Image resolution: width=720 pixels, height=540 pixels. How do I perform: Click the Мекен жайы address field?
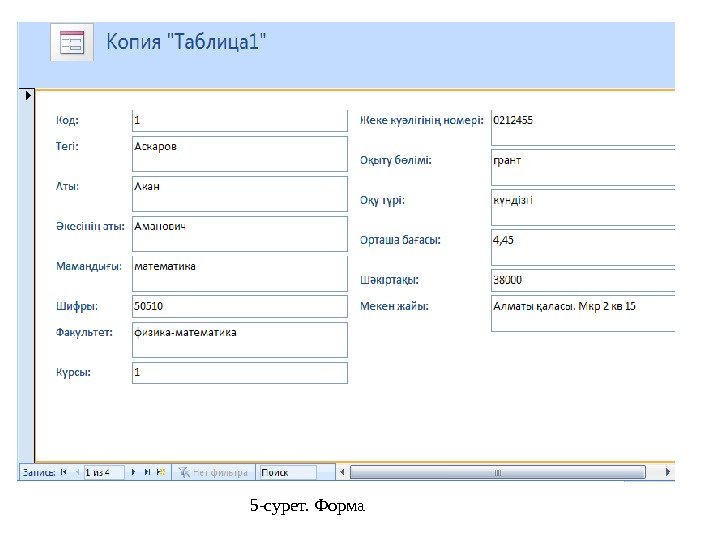[583, 314]
